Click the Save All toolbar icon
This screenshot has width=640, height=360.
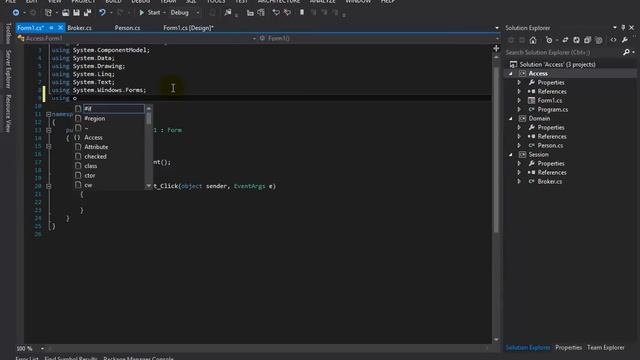(87, 13)
